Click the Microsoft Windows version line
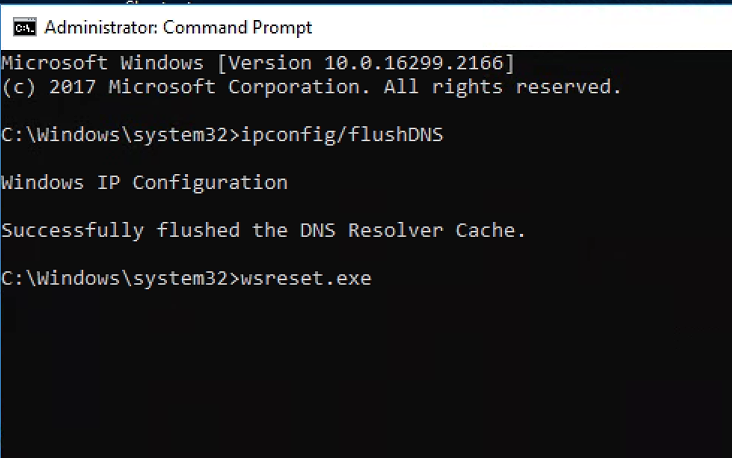 [x=258, y=63]
